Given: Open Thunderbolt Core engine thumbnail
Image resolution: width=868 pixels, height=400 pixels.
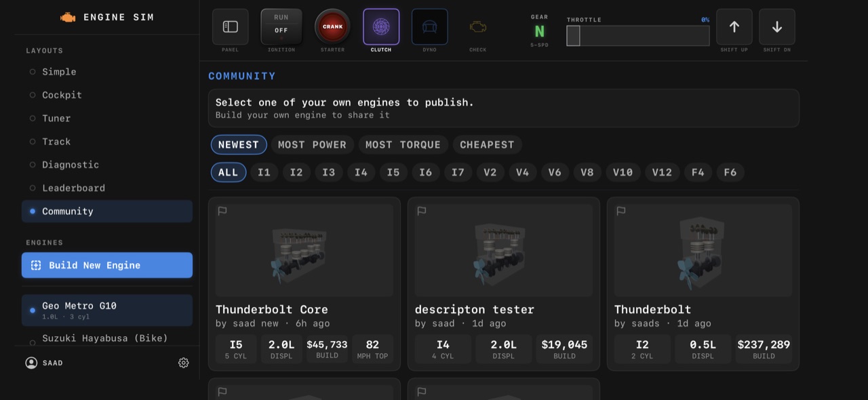Looking at the screenshot, I should [x=304, y=250].
